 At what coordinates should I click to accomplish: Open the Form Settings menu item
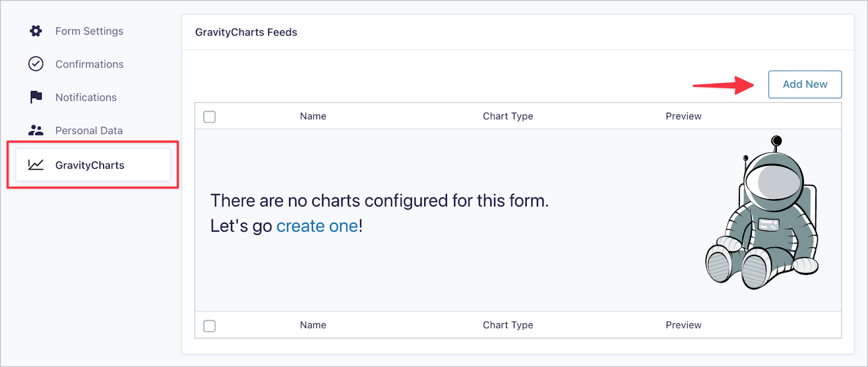89,31
